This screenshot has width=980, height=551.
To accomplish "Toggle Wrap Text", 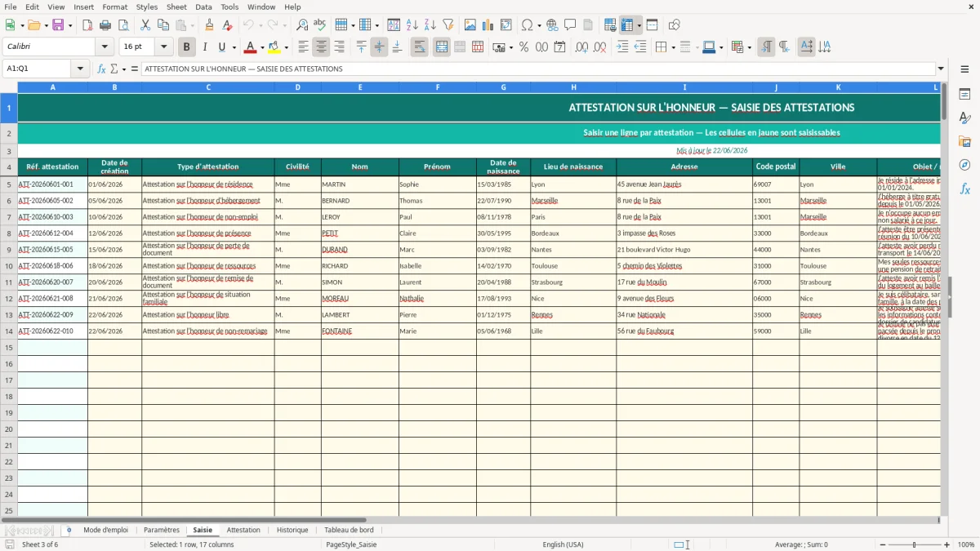I will [x=419, y=47].
